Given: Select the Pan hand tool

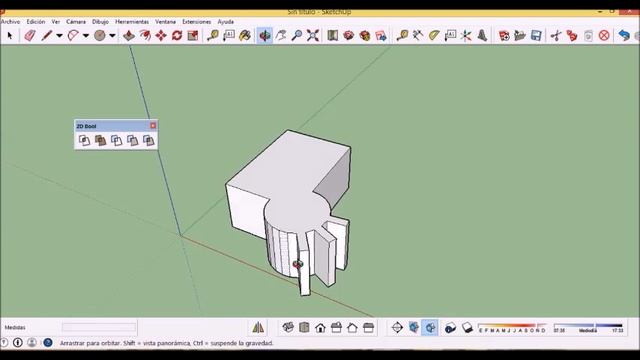Looking at the screenshot, I should (x=281, y=36).
